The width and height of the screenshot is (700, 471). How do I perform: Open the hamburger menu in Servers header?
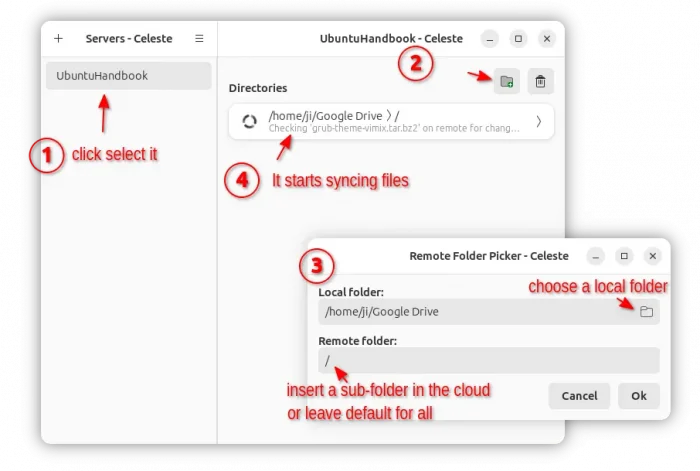[199, 39]
